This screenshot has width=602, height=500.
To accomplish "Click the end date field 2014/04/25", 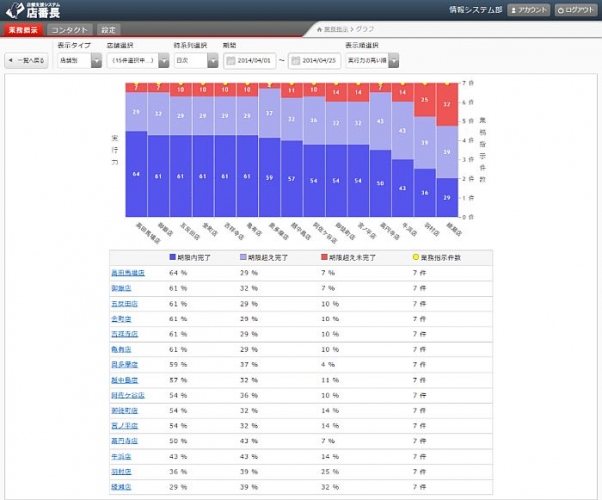I will [x=314, y=61].
